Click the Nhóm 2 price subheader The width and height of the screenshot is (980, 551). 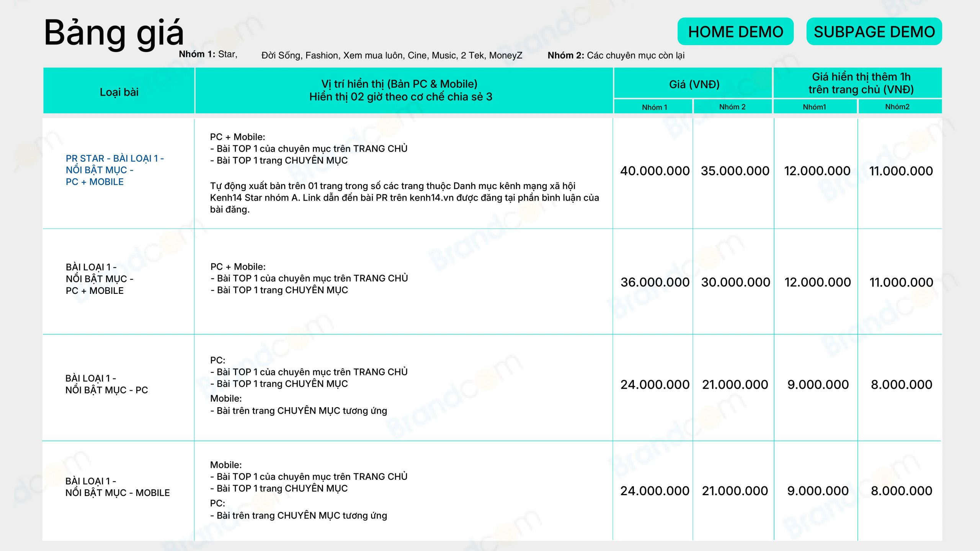coord(733,107)
